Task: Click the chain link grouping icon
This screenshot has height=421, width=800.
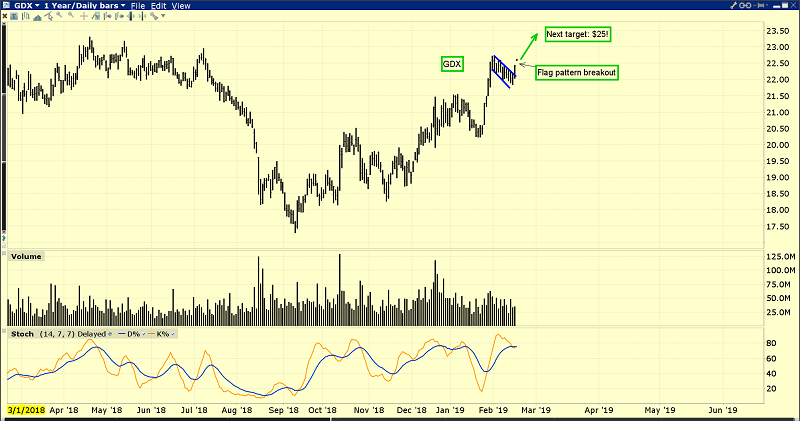Action: tap(745, 5)
